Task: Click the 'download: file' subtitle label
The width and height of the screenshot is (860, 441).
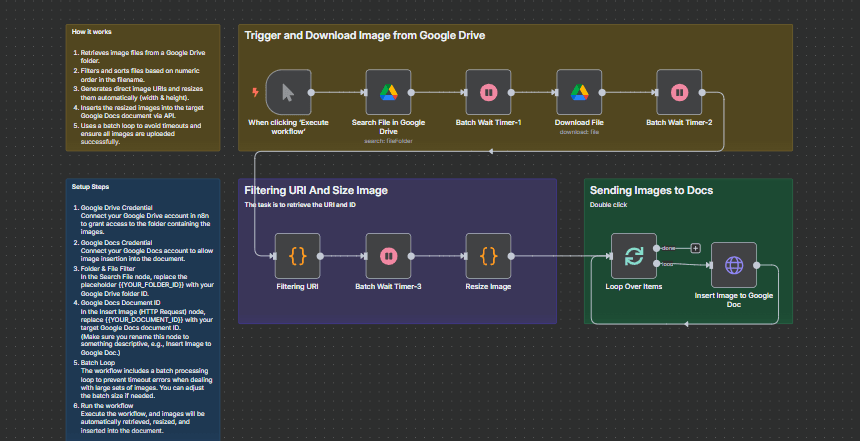Action: point(579,132)
